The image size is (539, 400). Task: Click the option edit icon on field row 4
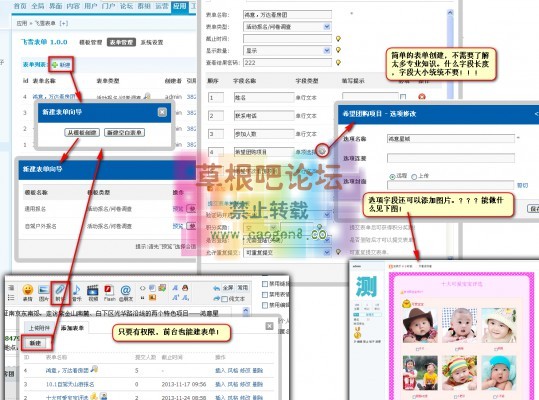pyautogui.click(x=322, y=151)
